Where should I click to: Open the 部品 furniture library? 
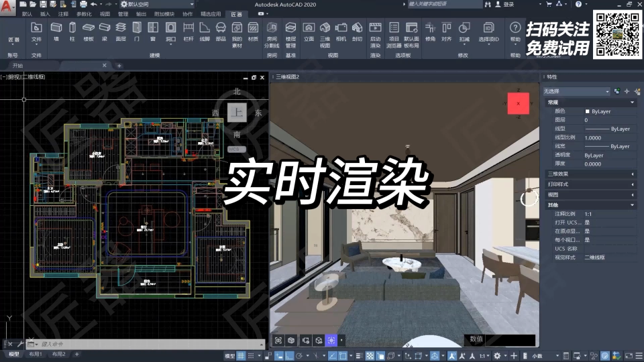[x=221, y=32]
